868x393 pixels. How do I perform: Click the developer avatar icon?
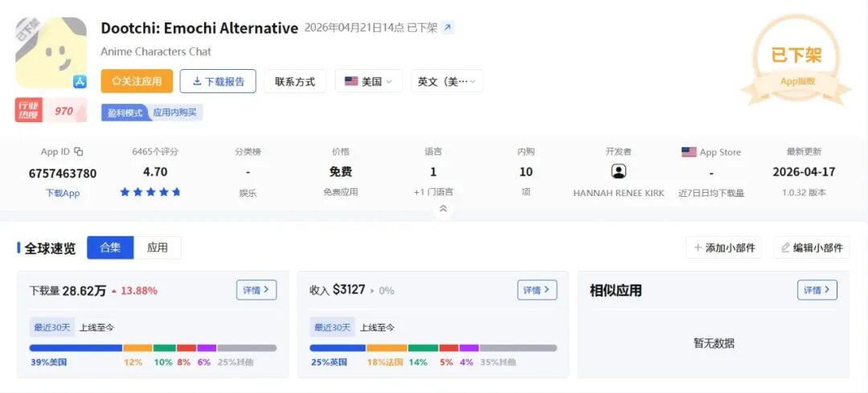(619, 171)
